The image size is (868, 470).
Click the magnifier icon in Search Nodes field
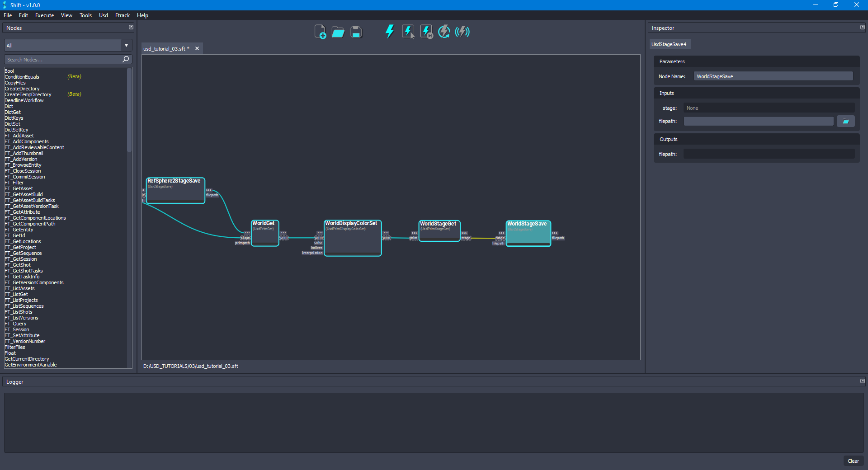coord(126,59)
